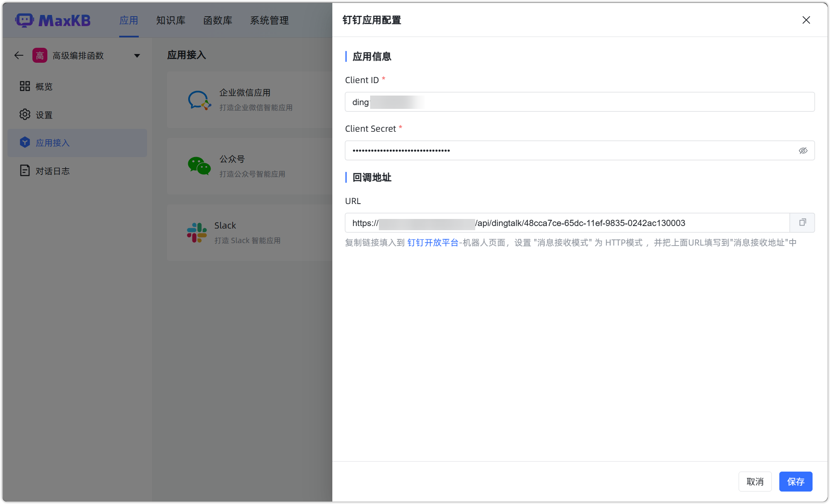Click the 保存 save button

796,481
